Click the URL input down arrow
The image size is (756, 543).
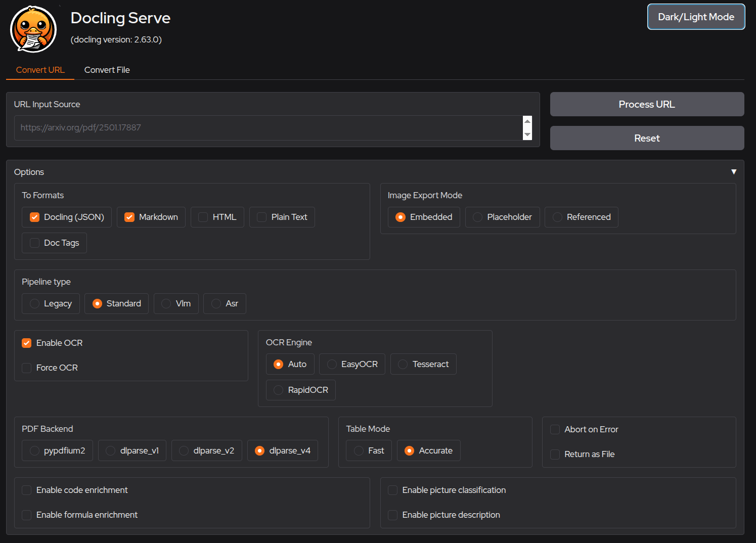[x=527, y=134]
